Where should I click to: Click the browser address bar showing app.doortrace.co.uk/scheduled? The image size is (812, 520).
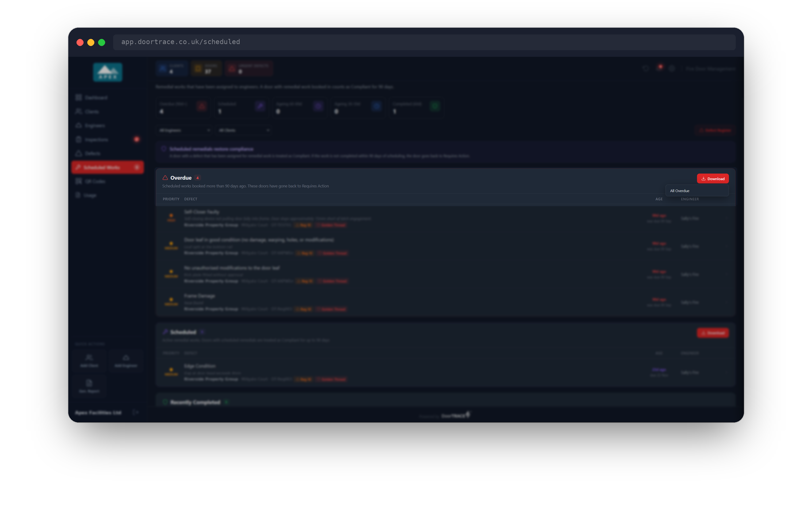424,42
